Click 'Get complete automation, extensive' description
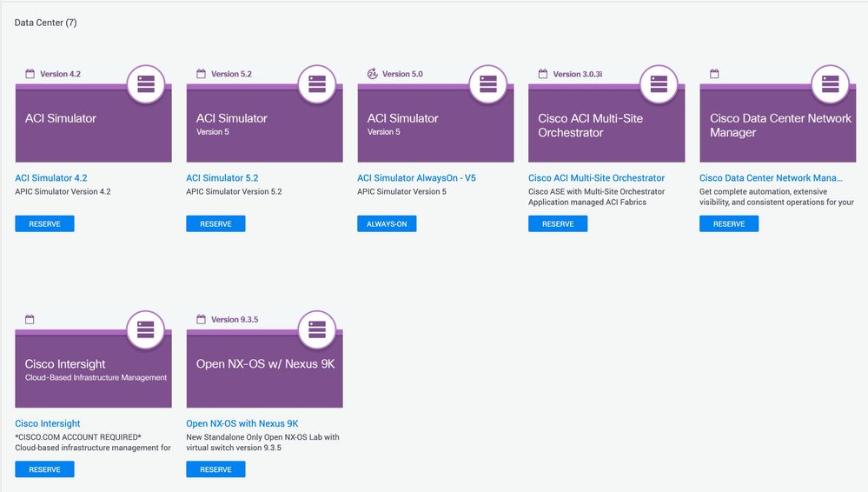Viewport: 868px width, 492px height. coord(763,192)
